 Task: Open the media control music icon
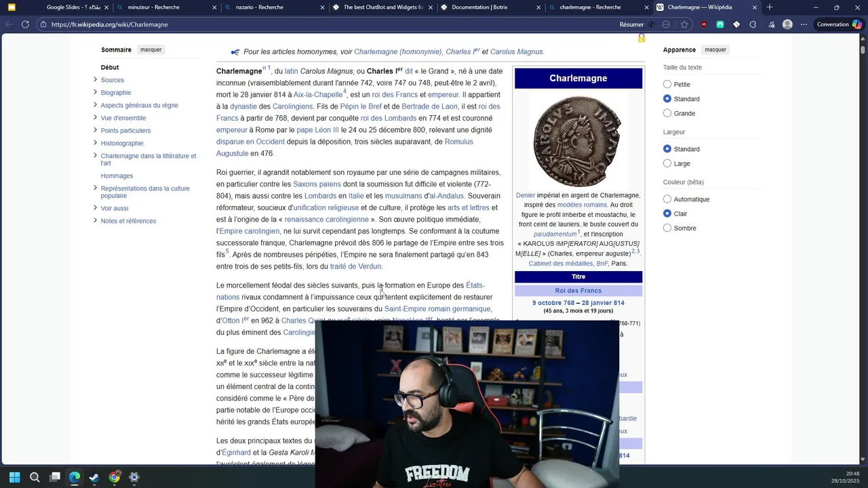[771, 24]
